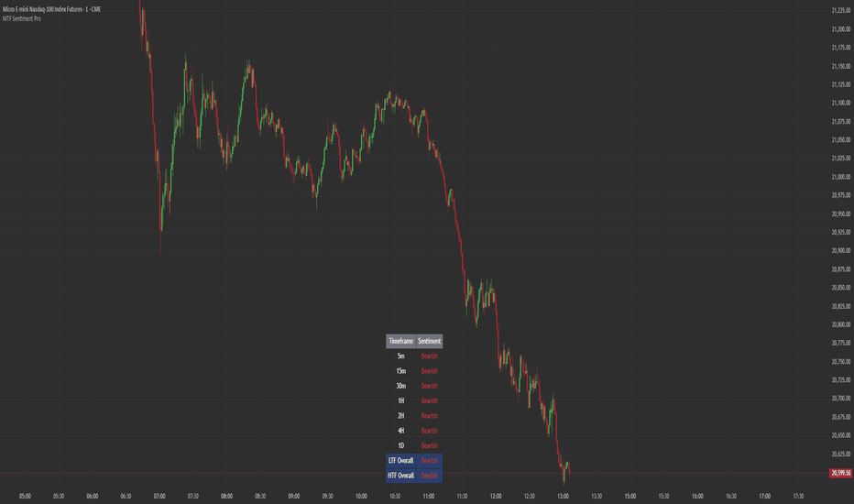Click the 30m timeframe row
Screen dimensions: 854x504
[x=414, y=386]
